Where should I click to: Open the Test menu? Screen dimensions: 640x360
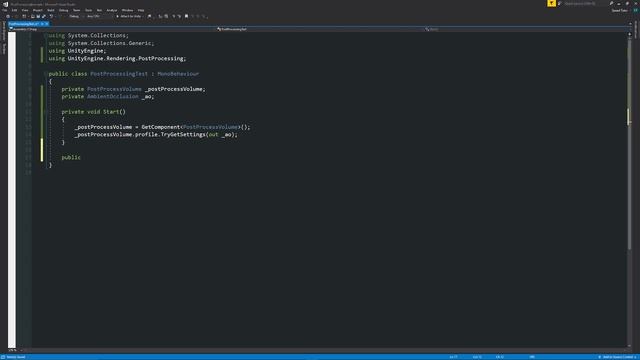click(99, 10)
